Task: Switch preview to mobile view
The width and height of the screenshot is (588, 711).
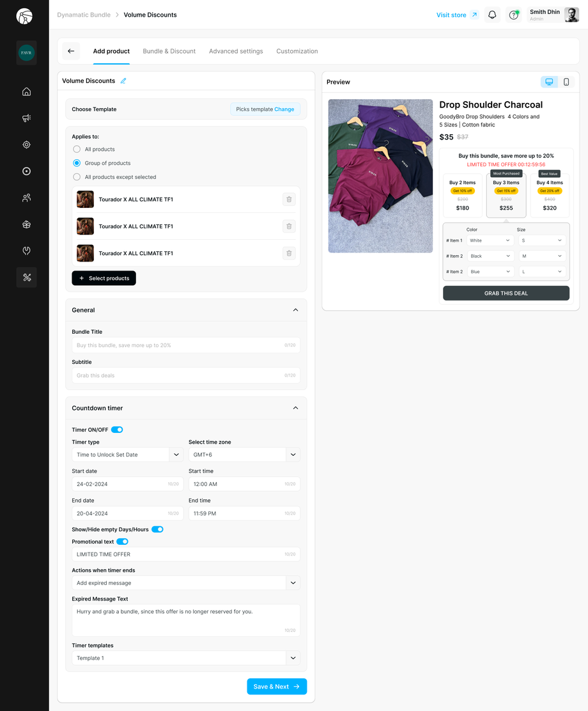Action: (x=566, y=82)
